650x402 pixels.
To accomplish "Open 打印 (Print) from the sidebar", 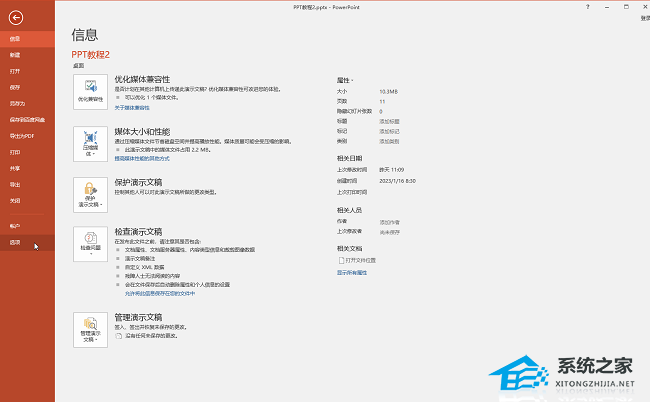I will pyautogui.click(x=15, y=152).
